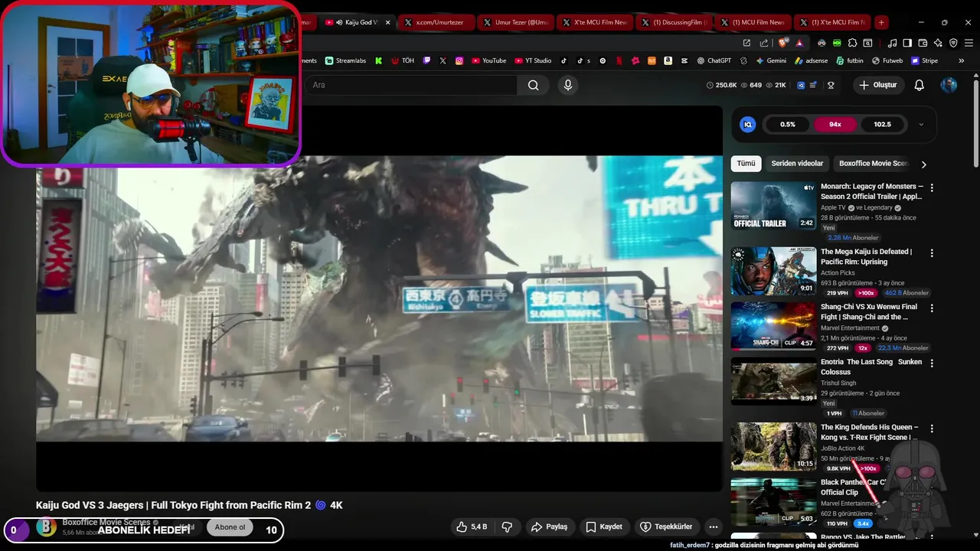This screenshot has width=980, height=551.
Task: Expand the vidIQ stats panel chevron
Action: pos(921,124)
